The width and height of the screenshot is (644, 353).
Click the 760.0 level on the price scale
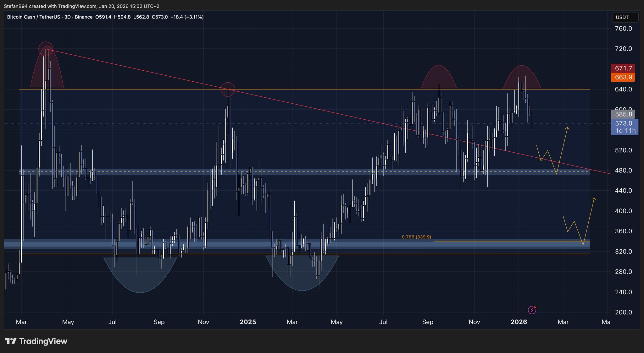623,29
